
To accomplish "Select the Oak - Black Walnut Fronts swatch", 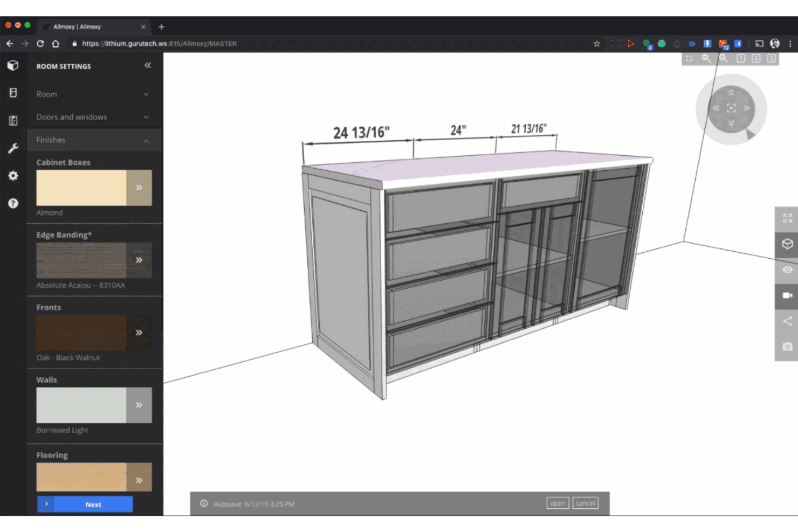I will [x=81, y=333].
